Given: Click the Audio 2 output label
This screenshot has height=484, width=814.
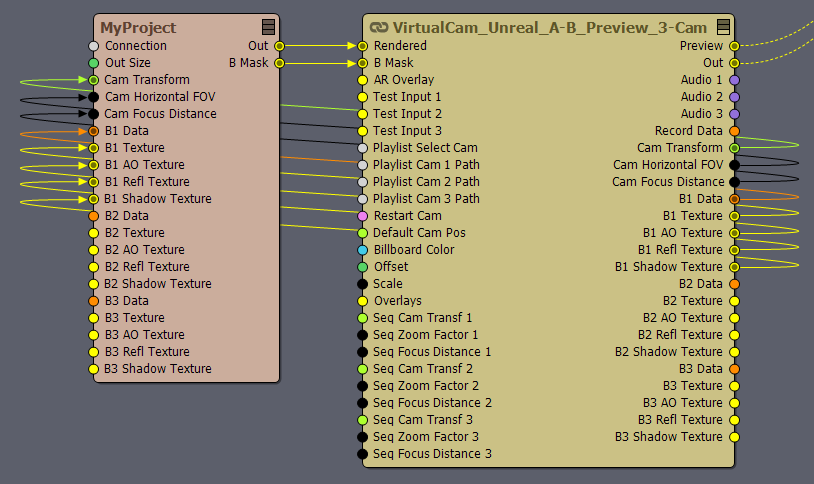Looking at the screenshot, I should 702,97.
